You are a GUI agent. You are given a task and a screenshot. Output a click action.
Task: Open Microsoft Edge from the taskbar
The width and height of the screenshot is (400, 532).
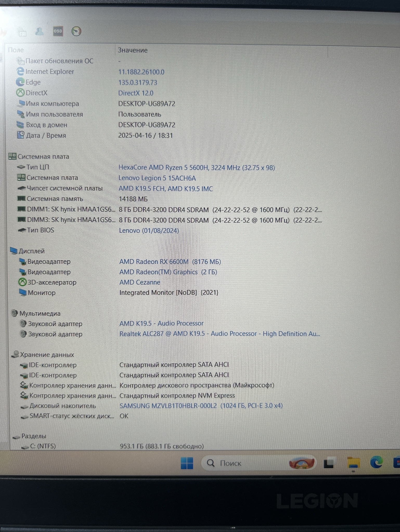[376, 462]
